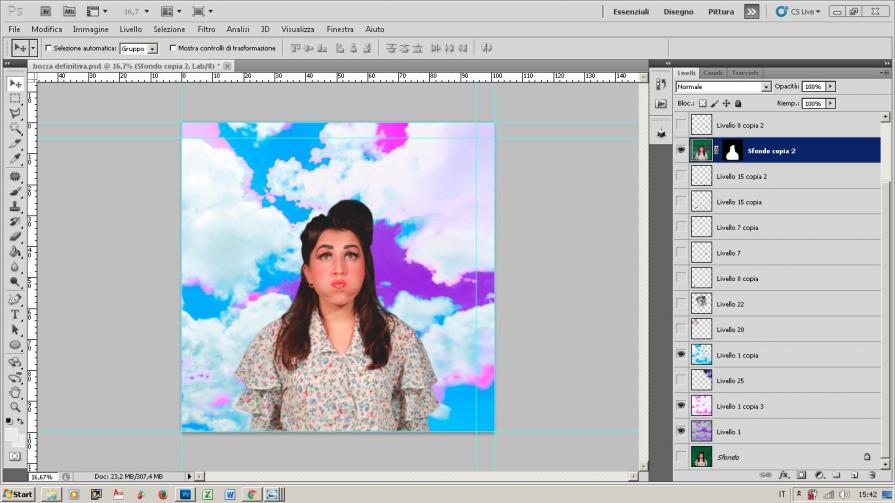Switch to the Disegno workspace
Viewport: 895px width, 503px height.
pyautogui.click(x=678, y=11)
